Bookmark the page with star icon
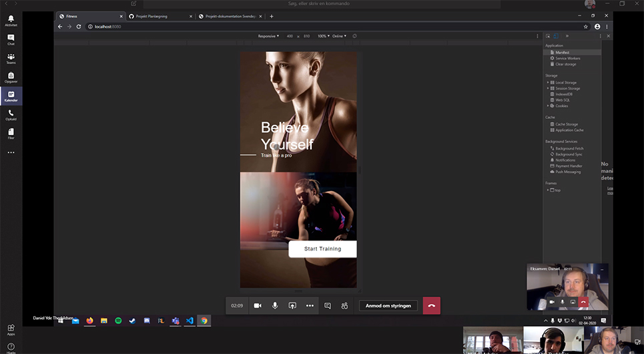Viewport: 644px width, 354px height. [586, 26]
